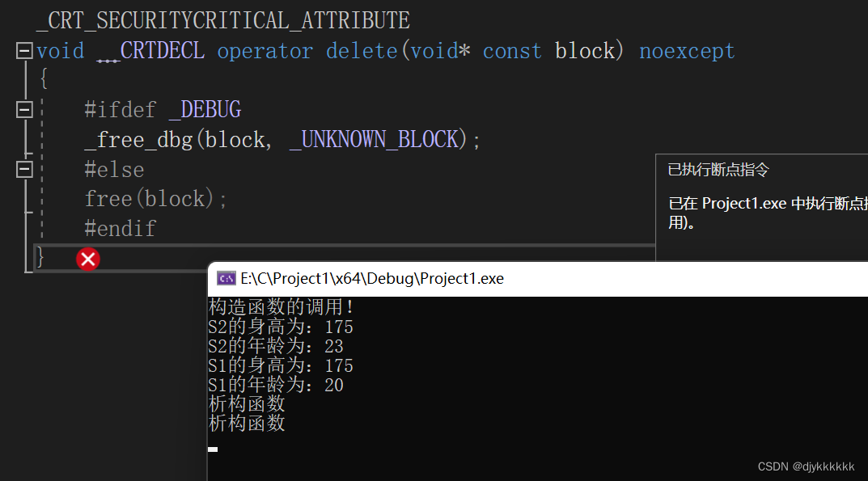Click the CSDN @djykkkkkk watermark link
The image size is (868, 481).
click(808, 466)
